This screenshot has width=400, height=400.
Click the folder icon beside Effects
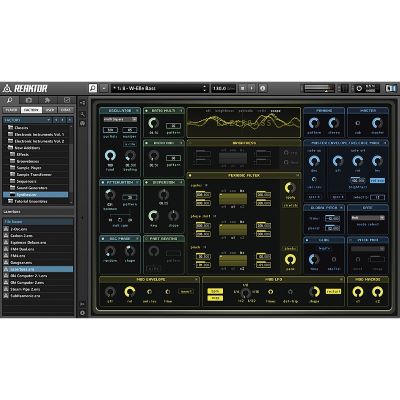13,155
